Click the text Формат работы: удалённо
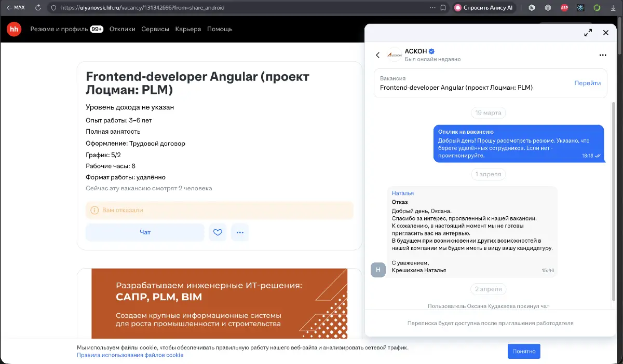The image size is (623, 364). click(x=126, y=177)
